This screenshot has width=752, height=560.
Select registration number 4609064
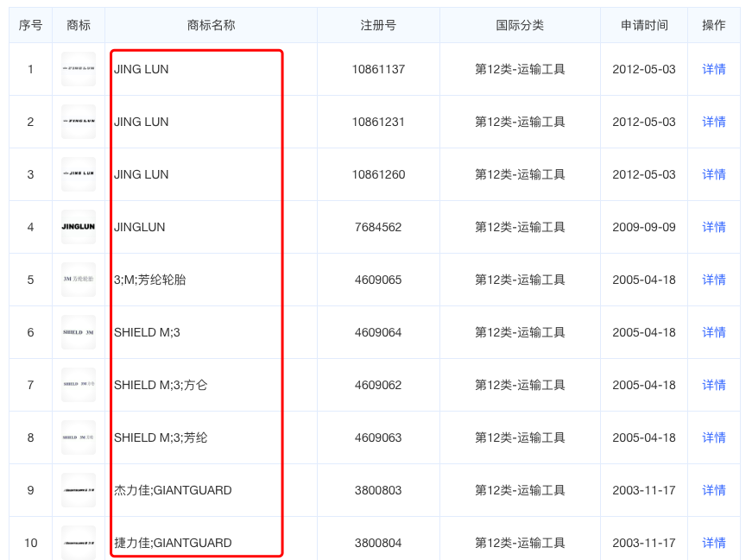[x=378, y=332]
